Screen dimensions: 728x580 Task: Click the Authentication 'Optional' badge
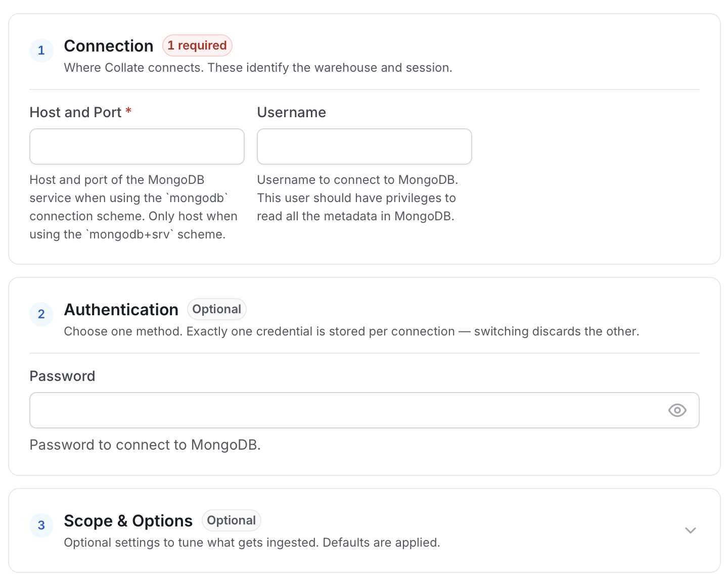[216, 309]
